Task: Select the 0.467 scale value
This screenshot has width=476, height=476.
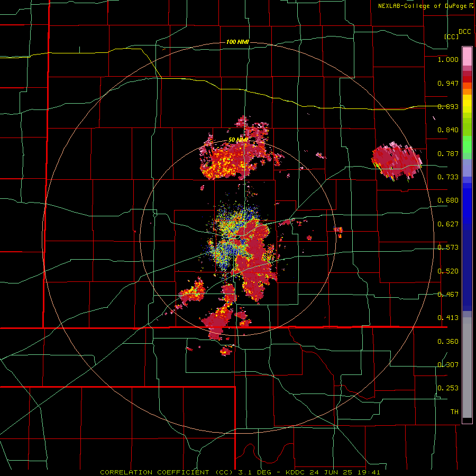Action: (448, 295)
